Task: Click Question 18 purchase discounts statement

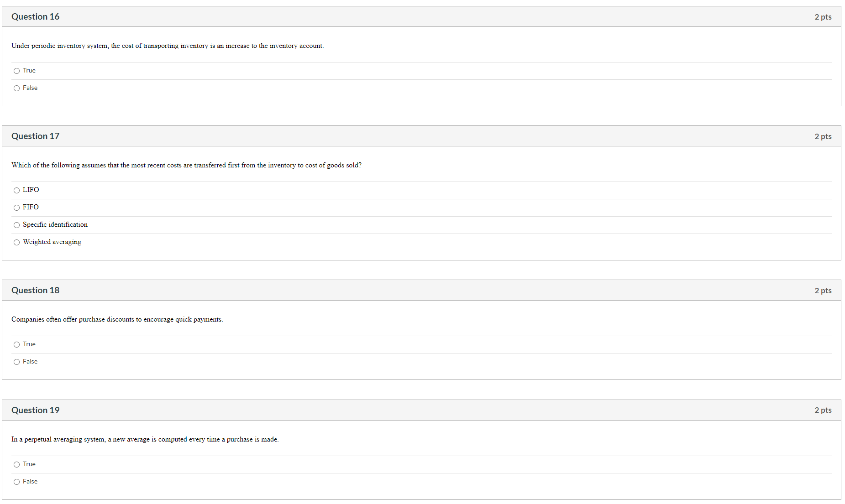Action: tap(117, 319)
